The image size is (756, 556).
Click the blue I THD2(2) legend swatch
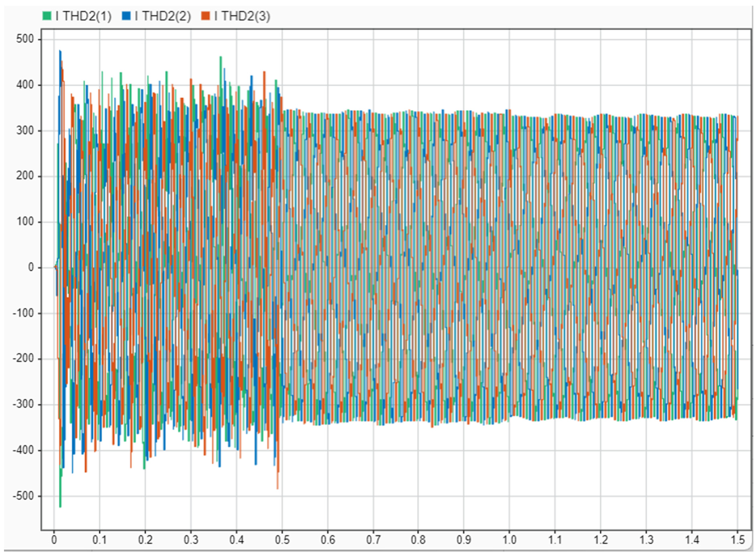(126, 16)
